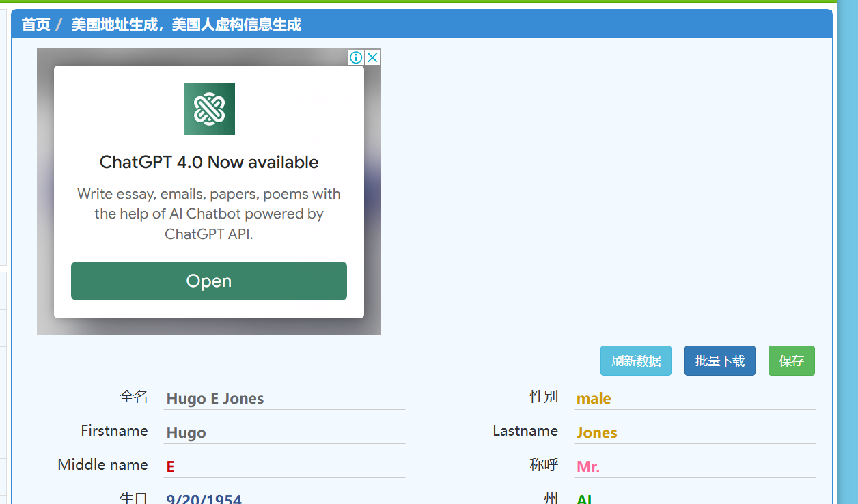Click the green knot logo in ad

click(209, 109)
